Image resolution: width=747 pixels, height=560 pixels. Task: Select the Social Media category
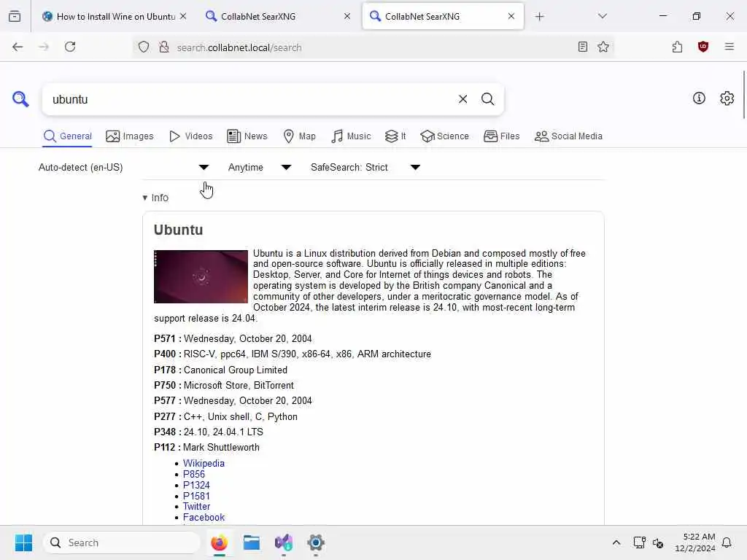(x=568, y=136)
